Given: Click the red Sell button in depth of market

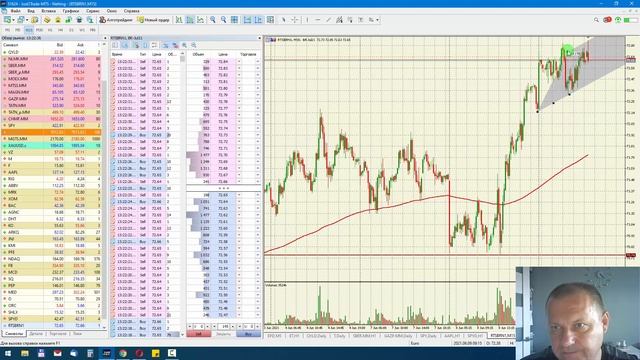Looking at the screenshot, I should pos(199,334).
